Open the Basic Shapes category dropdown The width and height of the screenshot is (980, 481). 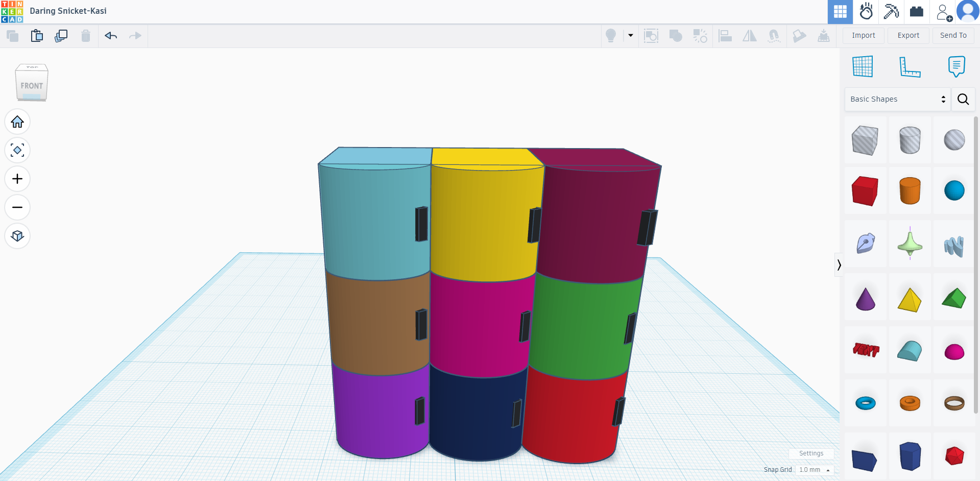tap(897, 99)
